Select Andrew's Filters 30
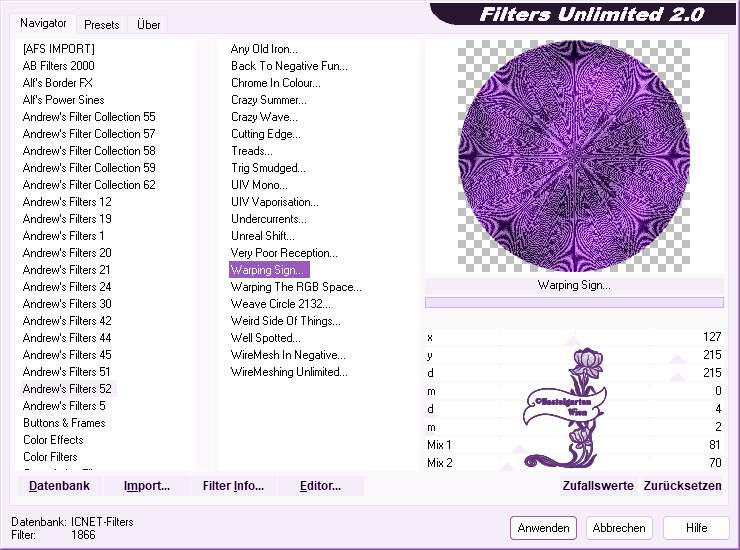Screen dimensions: 740x550 click(x=67, y=304)
